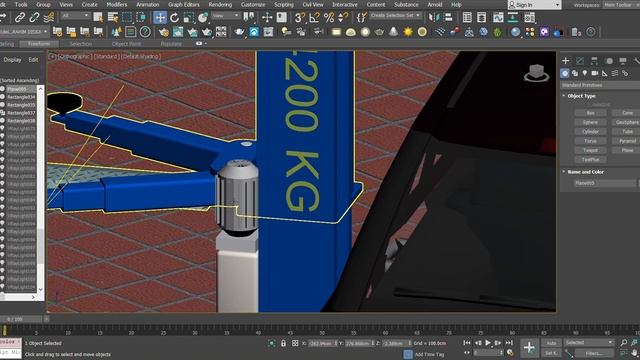Activate the Select and Move tool

(x=160, y=18)
